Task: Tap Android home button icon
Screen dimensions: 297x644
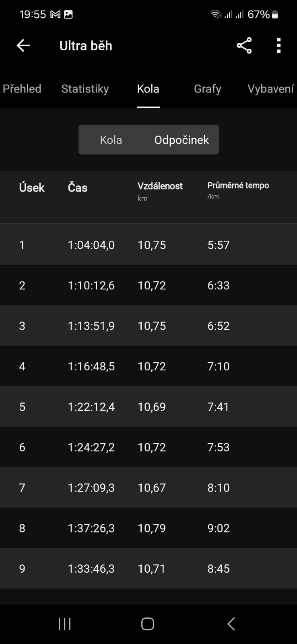Action: 148,624
